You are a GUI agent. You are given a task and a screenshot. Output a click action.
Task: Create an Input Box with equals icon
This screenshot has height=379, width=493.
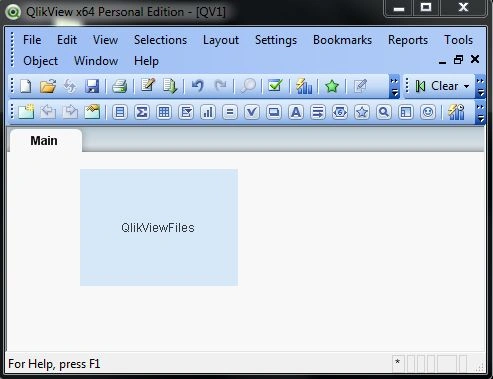(x=230, y=112)
